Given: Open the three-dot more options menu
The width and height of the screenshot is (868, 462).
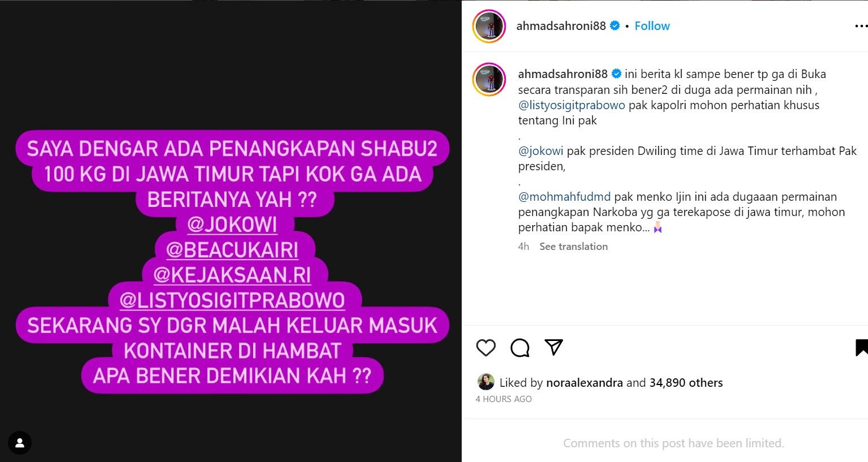Looking at the screenshot, I should point(861,26).
